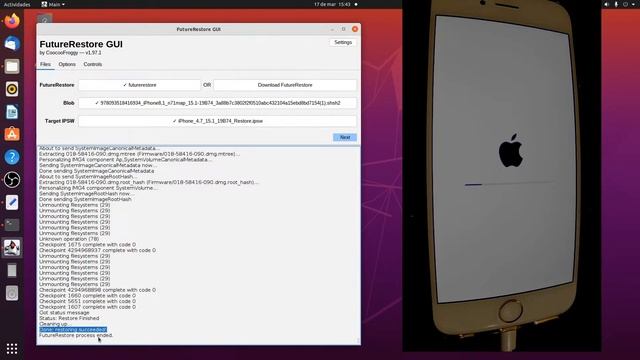Click 'Unknown operation (78)' log line

click(69, 239)
